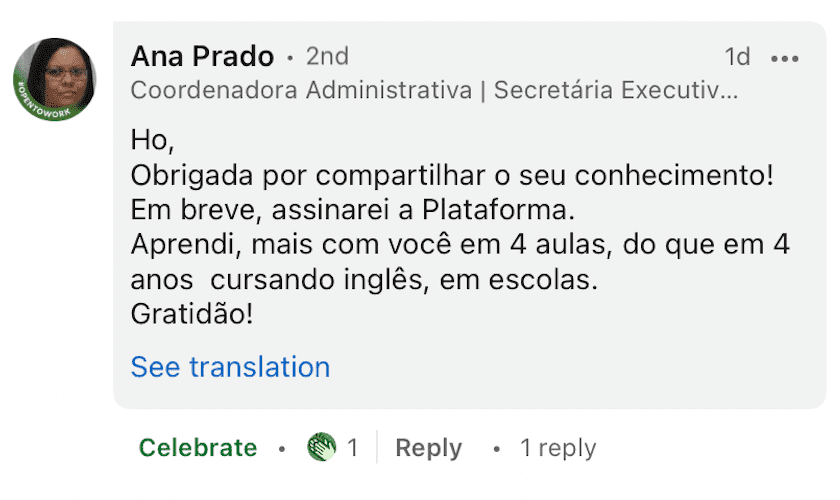Click the #OPENTOWORK badge on avatar
The height and width of the screenshot is (500, 840).
44,107
